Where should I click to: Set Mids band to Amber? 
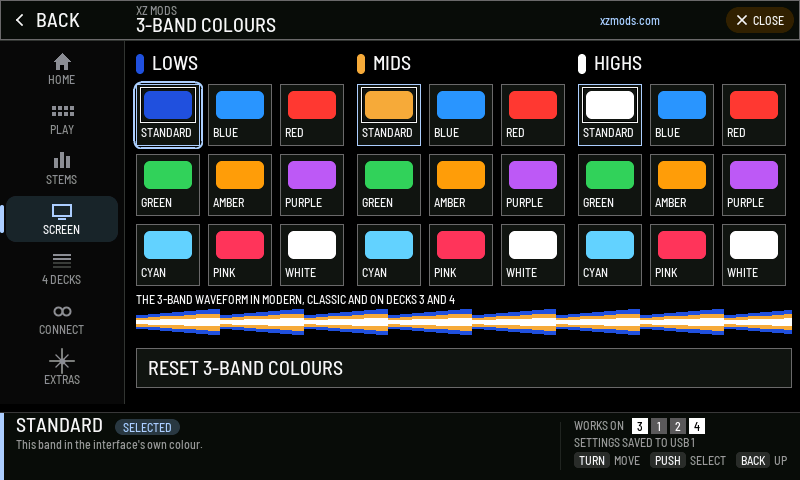click(461, 185)
